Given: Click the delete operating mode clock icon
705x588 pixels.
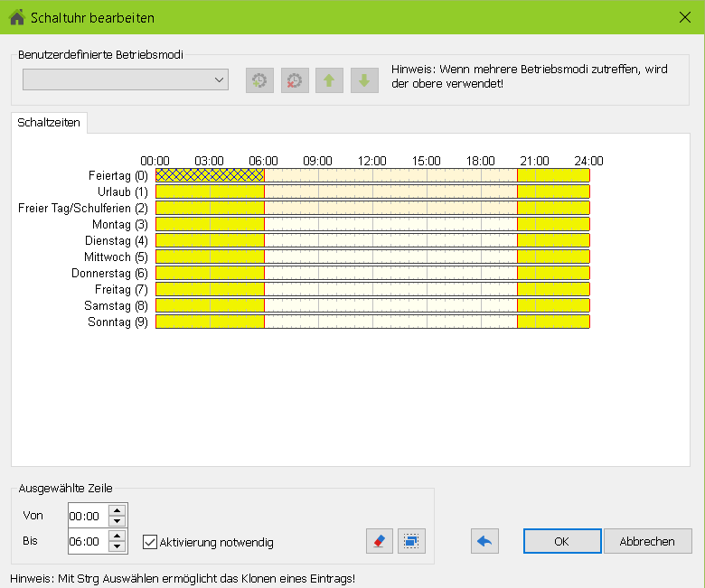Looking at the screenshot, I should pos(295,81).
